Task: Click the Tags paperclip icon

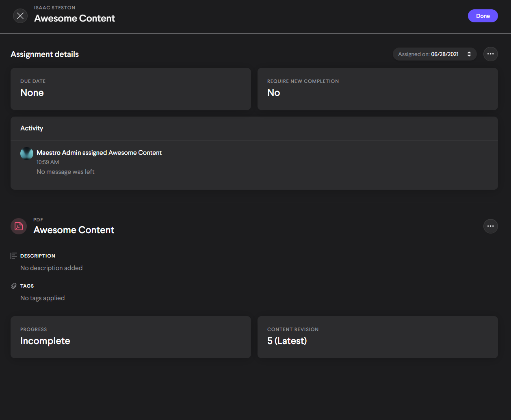Action: [x=14, y=286]
